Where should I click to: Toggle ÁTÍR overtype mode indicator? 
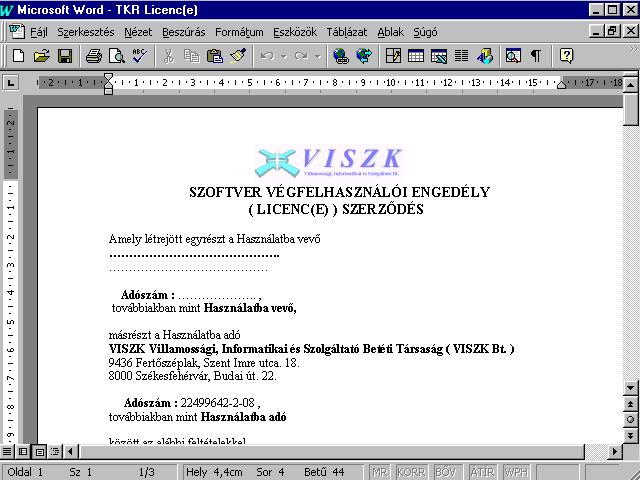(483, 472)
